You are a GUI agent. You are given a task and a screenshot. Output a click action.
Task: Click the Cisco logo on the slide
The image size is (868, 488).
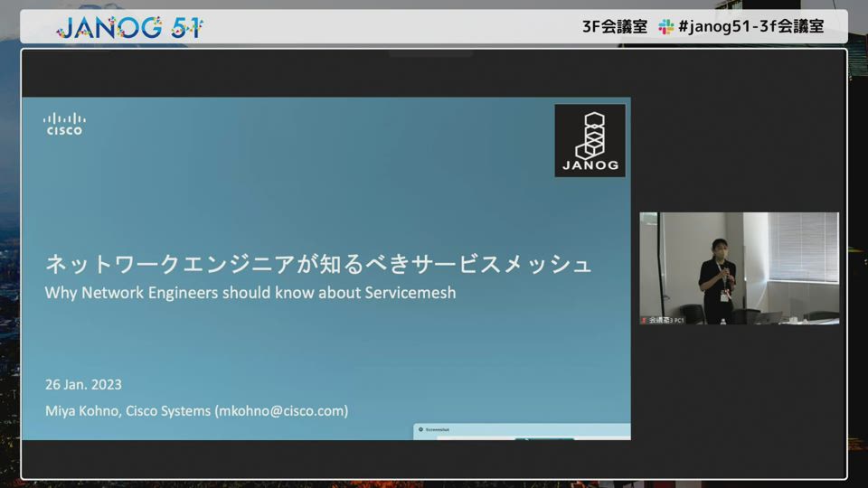pos(64,124)
